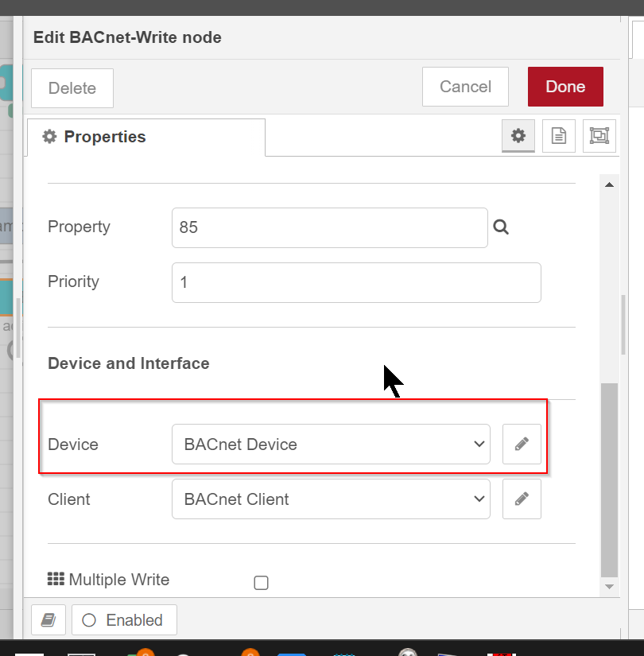644x656 pixels.
Task: Open node appearance icon tab
Action: (599, 135)
